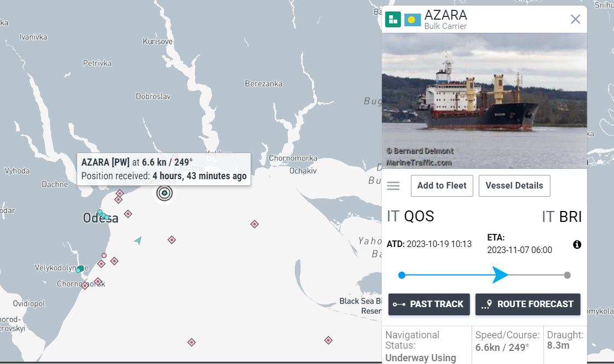This screenshot has height=364, width=614.
Task: Click the destination port BRI link
Action: [x=570, y=217]
